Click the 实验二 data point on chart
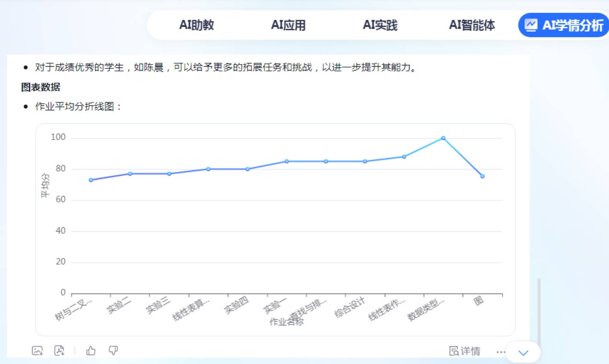The height and width of the screenshot is (364, 609). [130, 174]
